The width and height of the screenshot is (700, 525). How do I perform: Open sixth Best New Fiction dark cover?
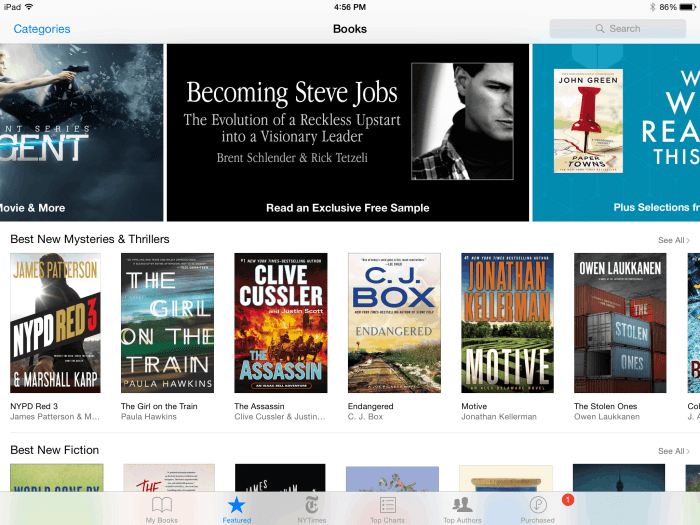(x=619, y=478)
